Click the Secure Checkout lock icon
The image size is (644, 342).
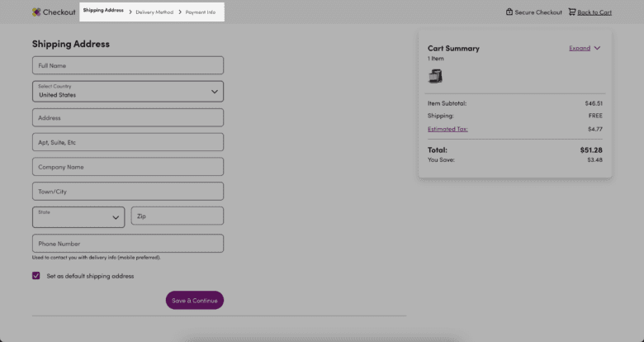(509, 12)
